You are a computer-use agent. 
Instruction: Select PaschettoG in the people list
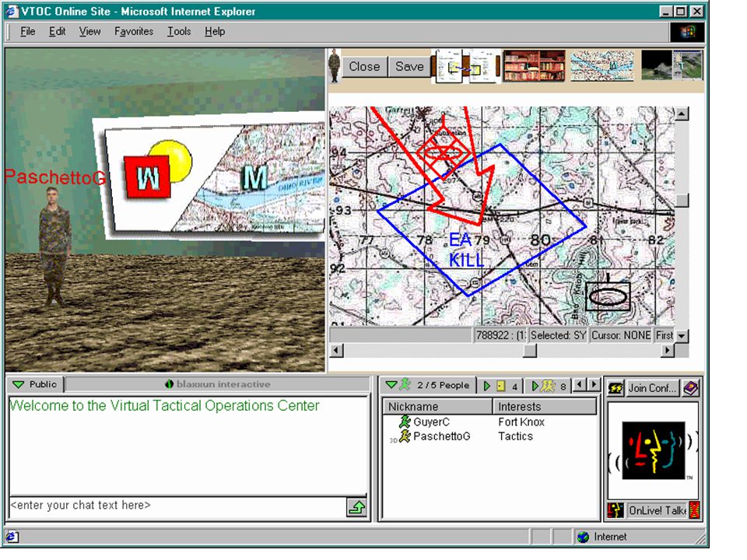click(x=442, y=436)
